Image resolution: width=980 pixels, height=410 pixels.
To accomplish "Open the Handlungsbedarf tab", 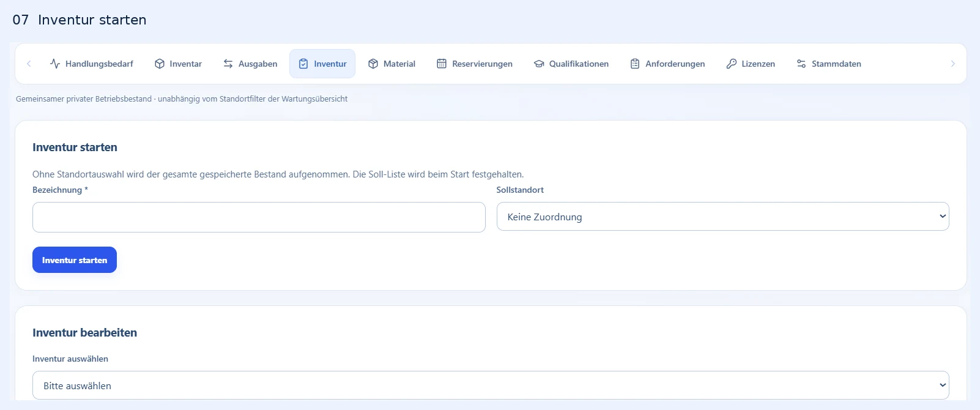I will click(x=92, y=64).
